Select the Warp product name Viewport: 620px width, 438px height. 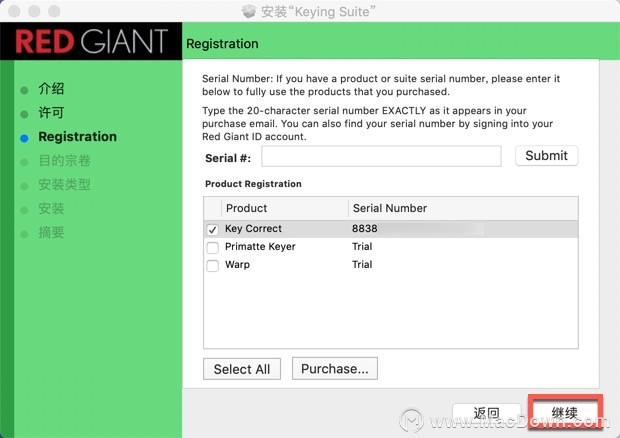click(237, 264)
